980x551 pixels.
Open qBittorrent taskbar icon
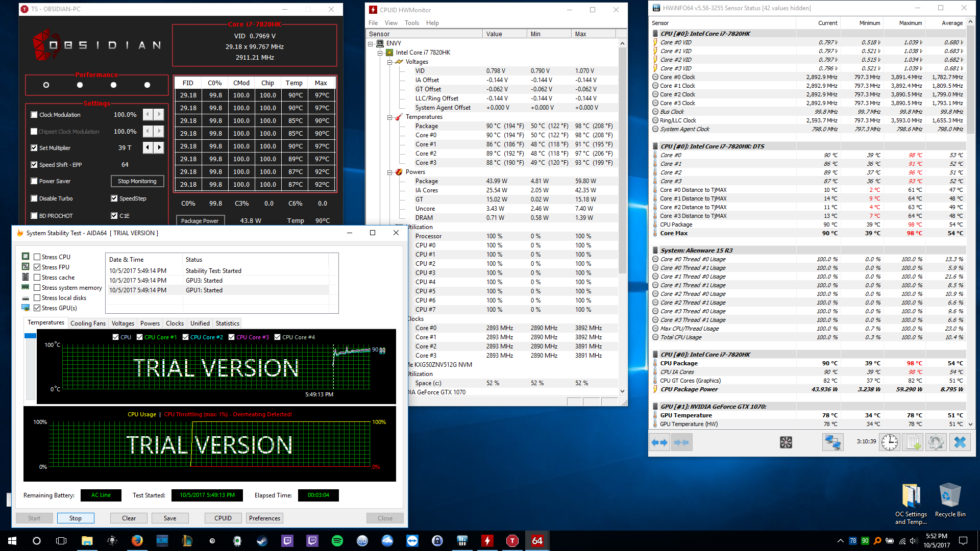click(x=362, y=541)
